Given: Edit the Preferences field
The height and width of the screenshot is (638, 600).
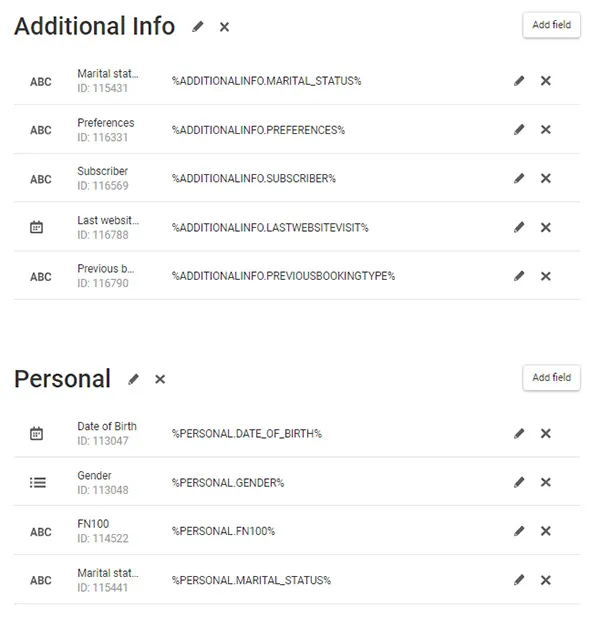Looking at the screenshot, I should click(519, 130).
